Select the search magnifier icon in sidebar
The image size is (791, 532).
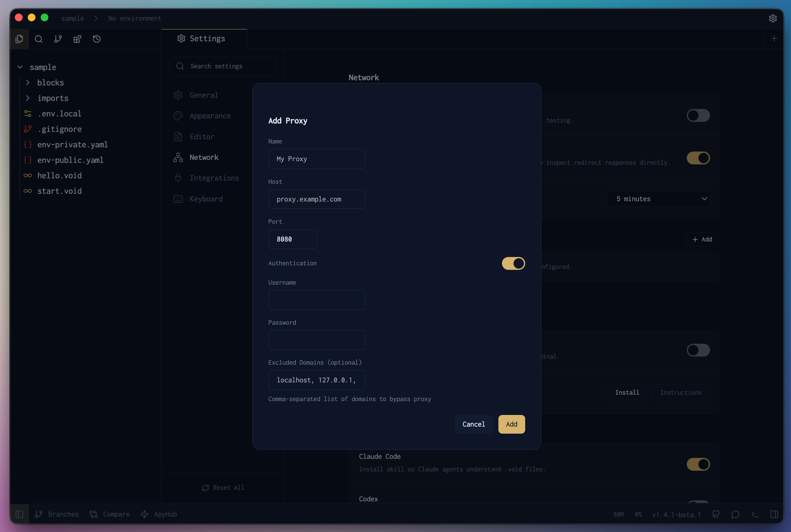pos(38,39)
